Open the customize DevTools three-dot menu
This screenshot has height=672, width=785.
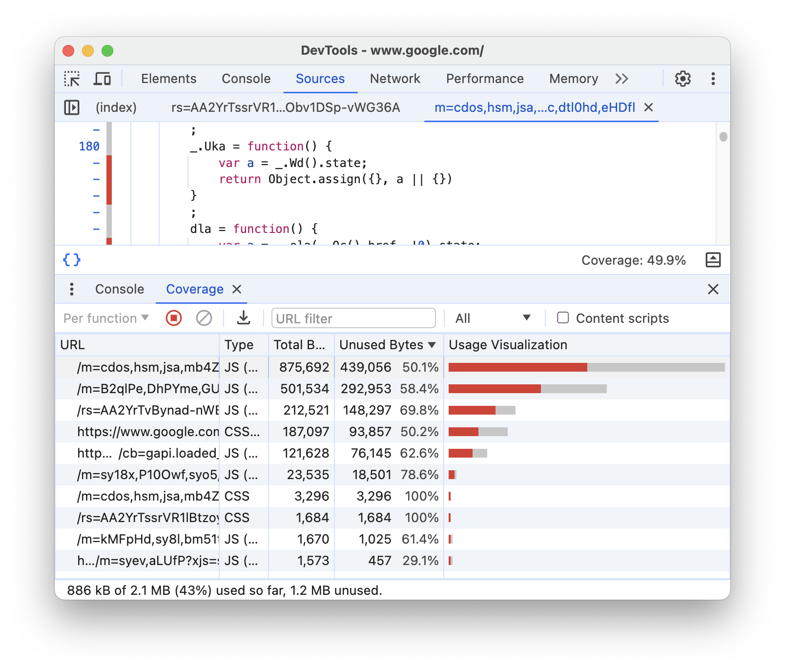click(713, 79)
